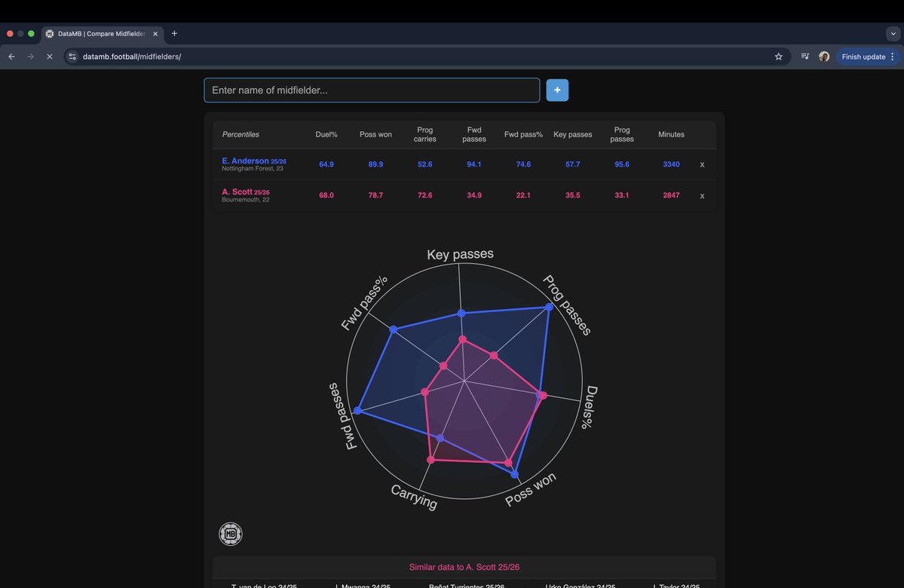Click the Poss won radar axis label
The width and height of the screenshot is (904, 588).
click(530, 488)
